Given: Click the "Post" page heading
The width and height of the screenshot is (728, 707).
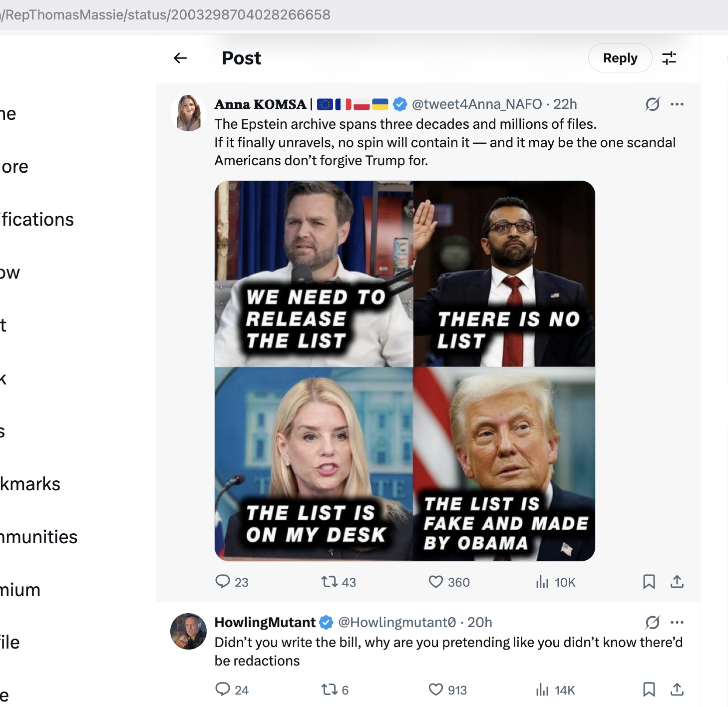Looking at the screenshot, I should pyautogui.click(x=242, y=58).
